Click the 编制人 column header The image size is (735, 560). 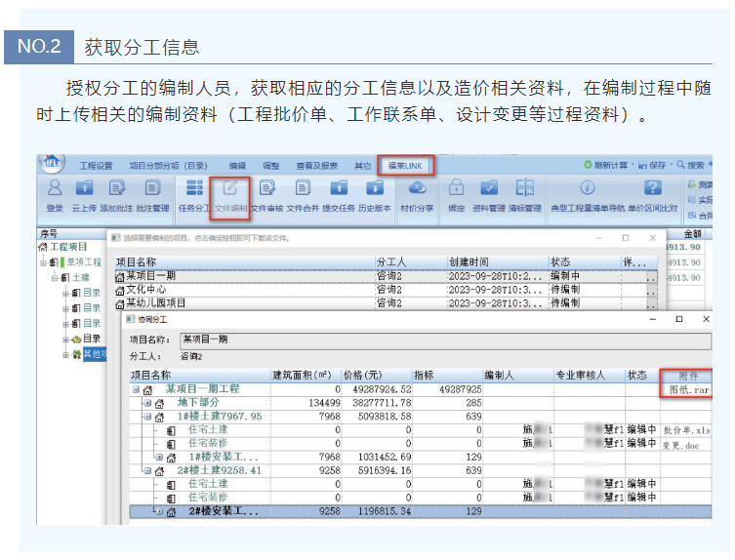point(518,376)
